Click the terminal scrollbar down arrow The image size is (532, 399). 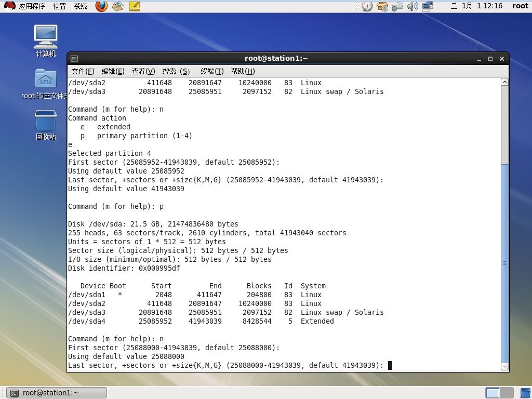pyautogui.click(x=504, y=366)
